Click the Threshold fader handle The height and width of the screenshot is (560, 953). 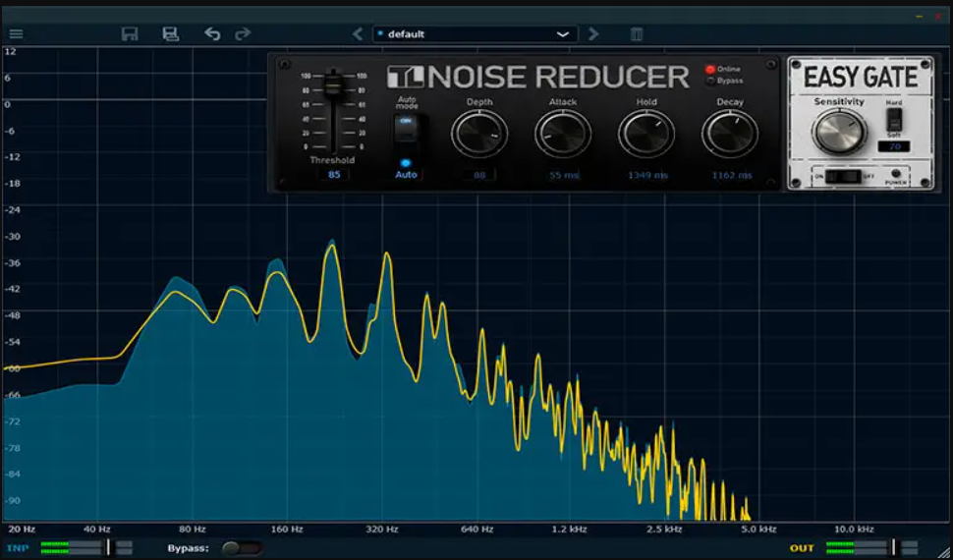click(x=332, y=85)
